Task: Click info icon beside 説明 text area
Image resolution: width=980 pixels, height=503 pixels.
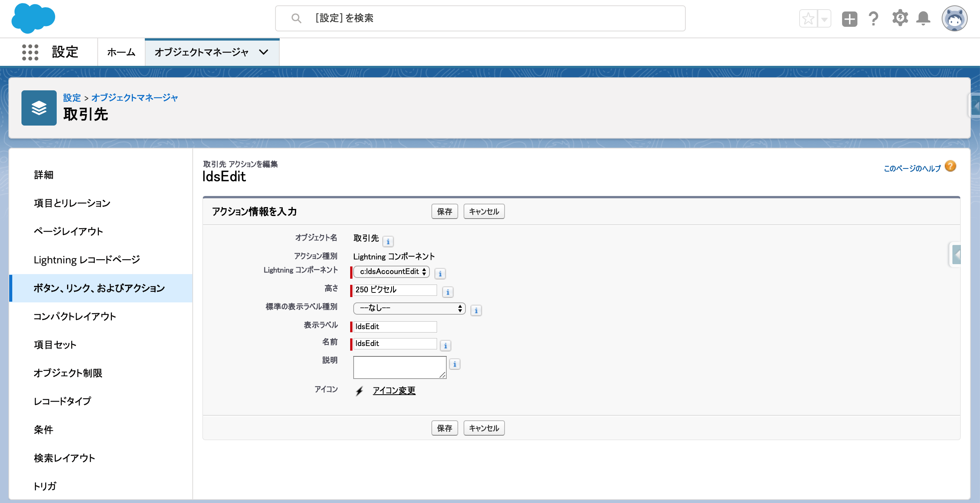Action: coord(455,364)
